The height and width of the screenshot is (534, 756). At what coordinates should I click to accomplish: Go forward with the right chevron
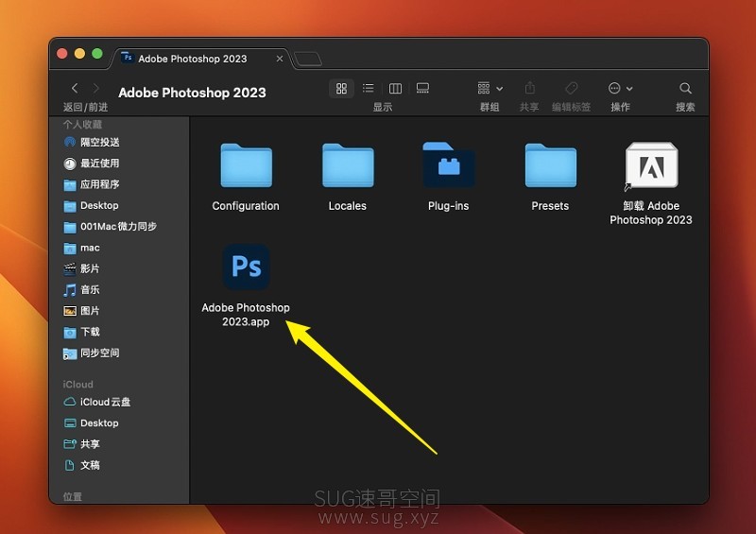point(96,88)
